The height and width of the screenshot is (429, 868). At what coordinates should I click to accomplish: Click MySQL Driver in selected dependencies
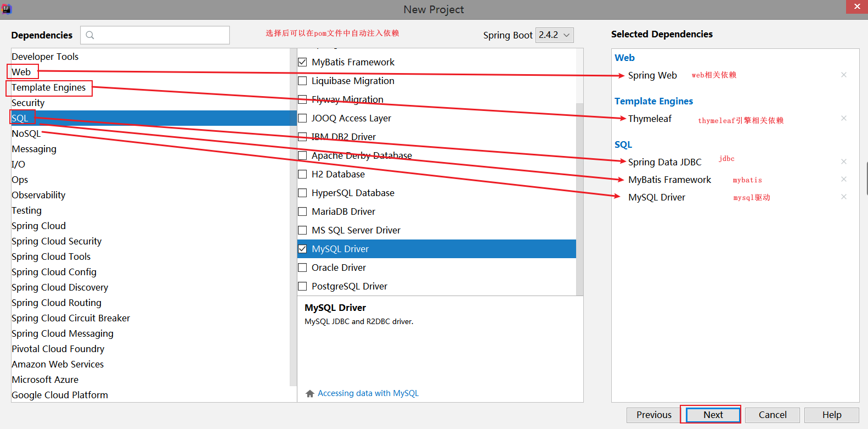tap(657, 197)
